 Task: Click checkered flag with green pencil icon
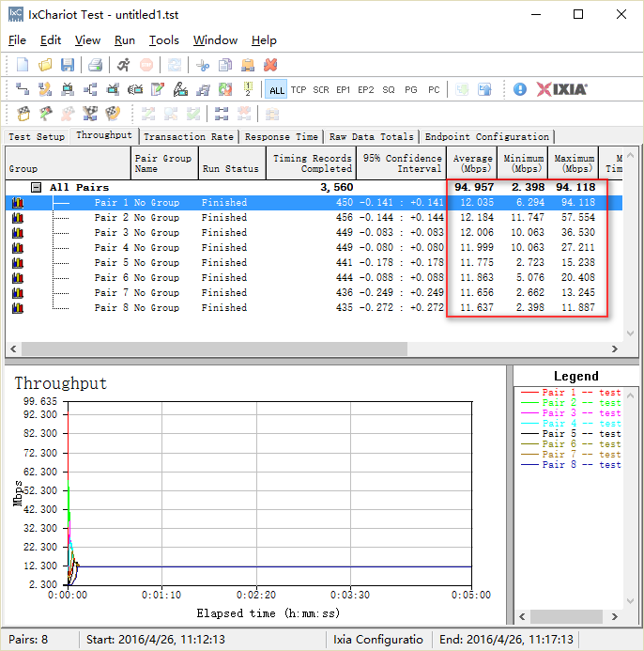(x=46, y=114)
